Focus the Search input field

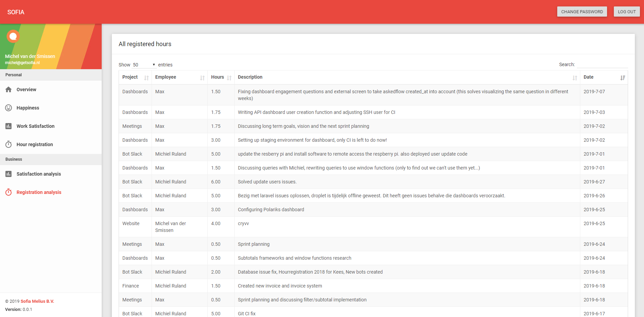tap(602, 64)
